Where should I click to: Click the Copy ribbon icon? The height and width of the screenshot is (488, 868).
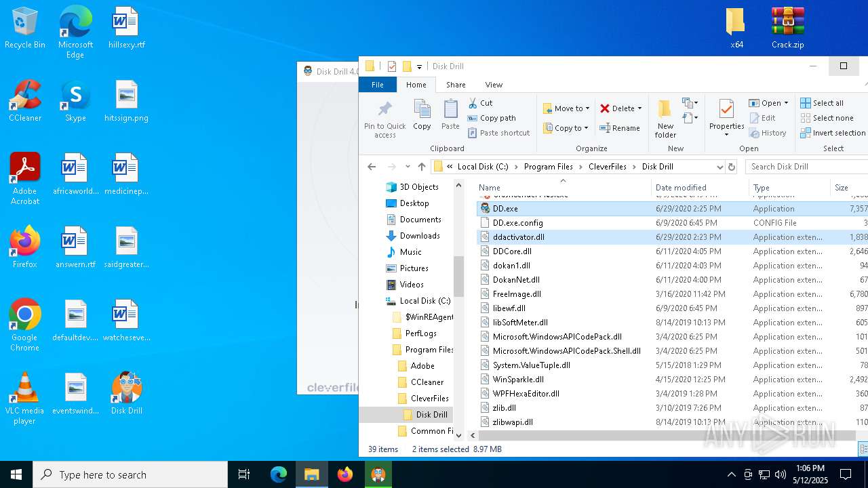click(x=422, y=115)
